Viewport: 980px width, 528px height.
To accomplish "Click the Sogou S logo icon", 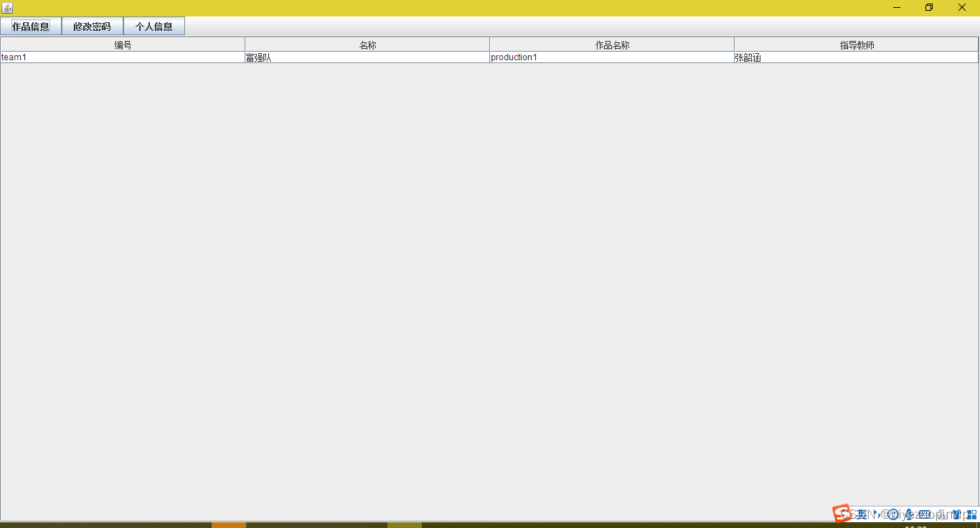I will (x=842, y=513).
